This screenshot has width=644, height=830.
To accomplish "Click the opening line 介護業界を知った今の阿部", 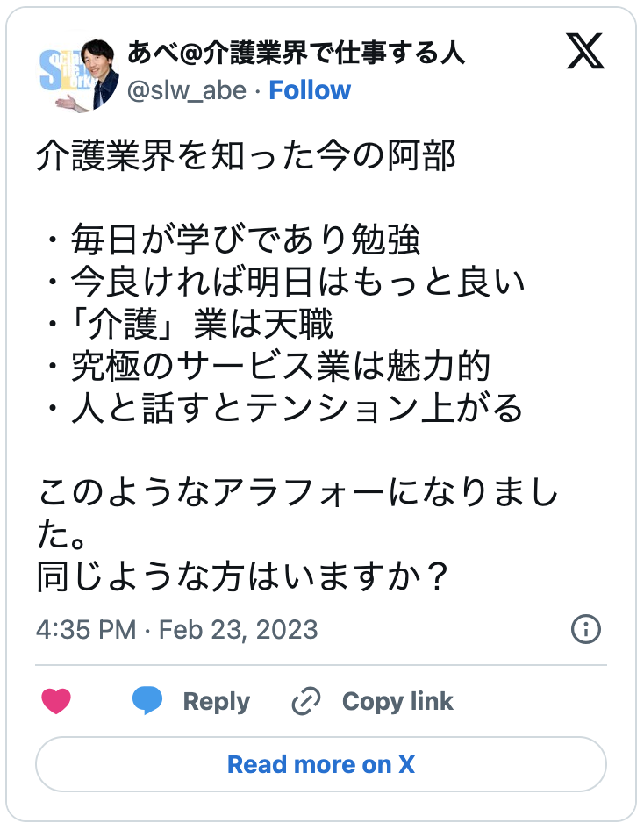I will pyautogui.click(x=247, y=157).
